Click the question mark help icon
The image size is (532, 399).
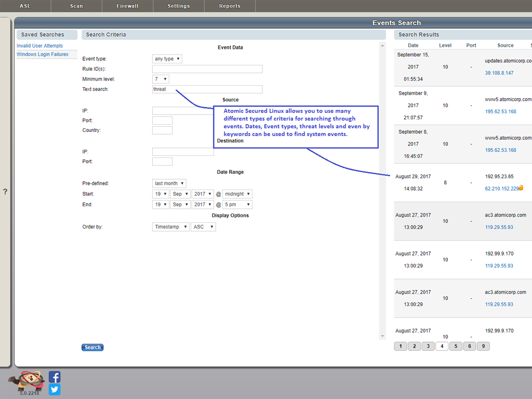(x=5, y=192)
